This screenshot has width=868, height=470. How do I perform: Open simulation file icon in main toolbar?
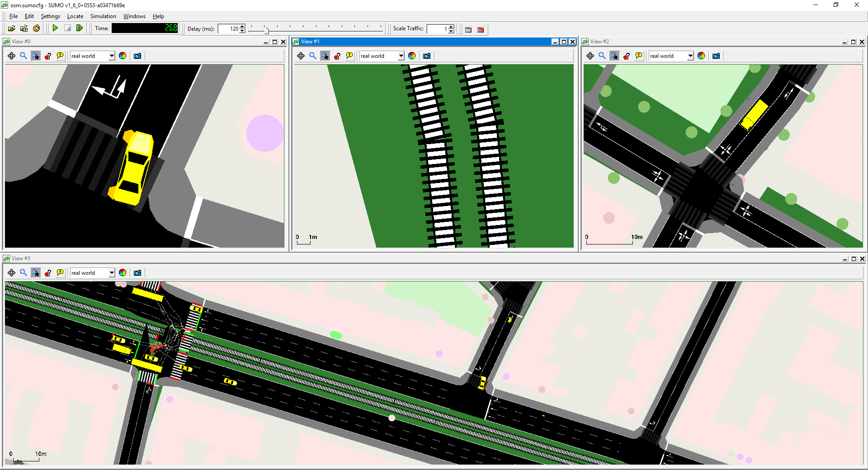tap(12, 28)
